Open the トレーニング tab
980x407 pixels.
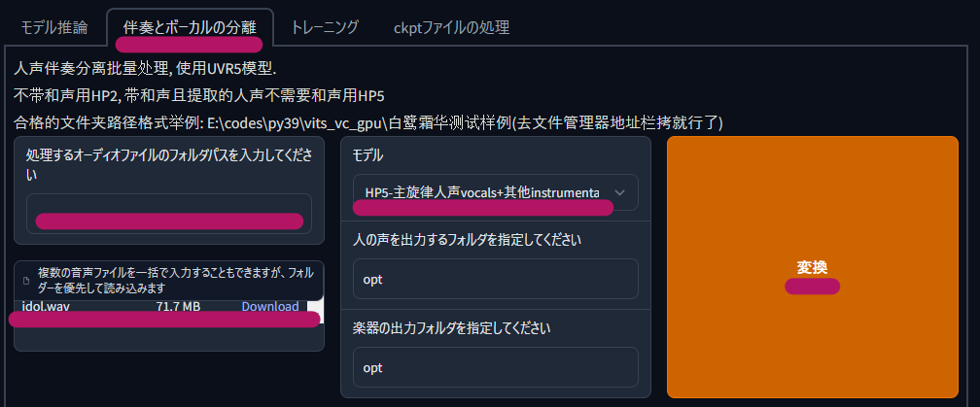(325, 27)
